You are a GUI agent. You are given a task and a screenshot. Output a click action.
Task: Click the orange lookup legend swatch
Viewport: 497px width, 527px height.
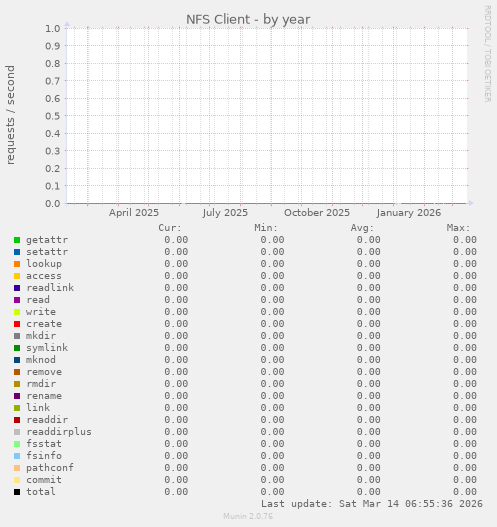17,264
